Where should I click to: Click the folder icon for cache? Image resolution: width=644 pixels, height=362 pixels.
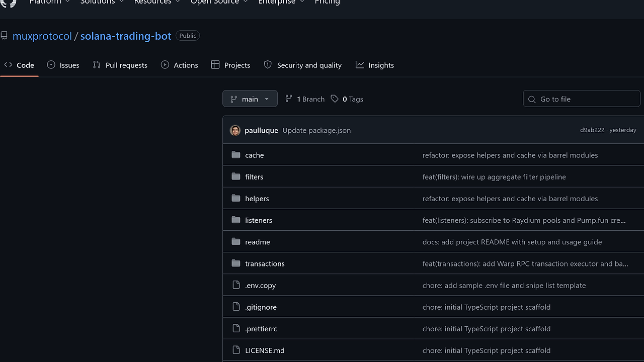[236, 155]
